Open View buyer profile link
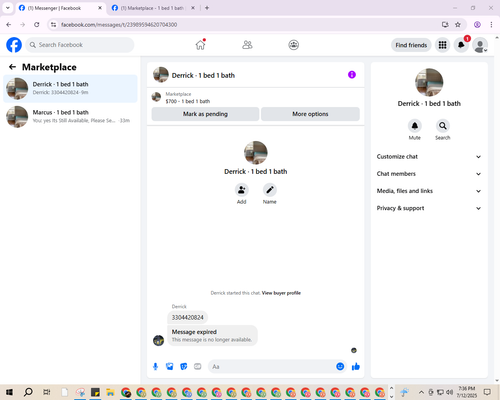This screenshot has height=400, width=500. tap(281, 293)
